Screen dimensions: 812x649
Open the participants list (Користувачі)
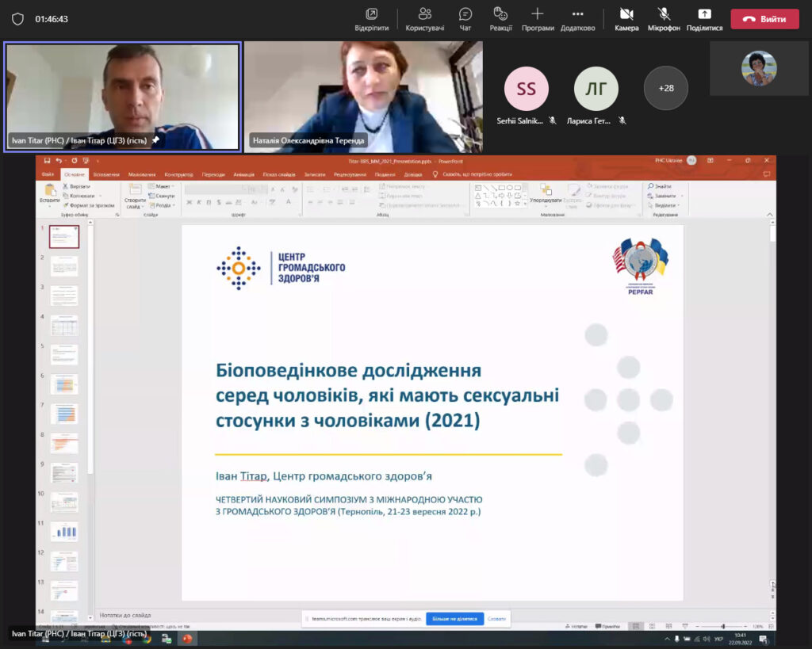click(425, 18)
